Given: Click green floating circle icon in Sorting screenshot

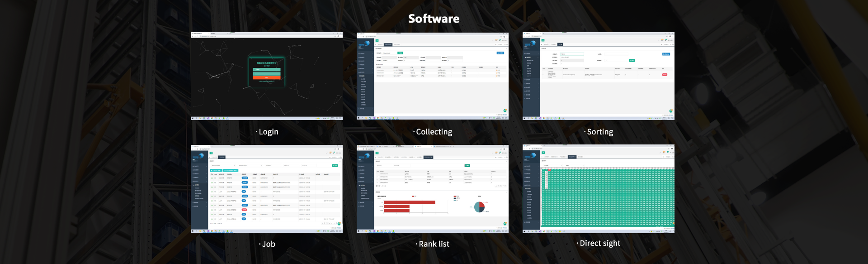Looking at the screenshot, I should (x=671, y=110).
